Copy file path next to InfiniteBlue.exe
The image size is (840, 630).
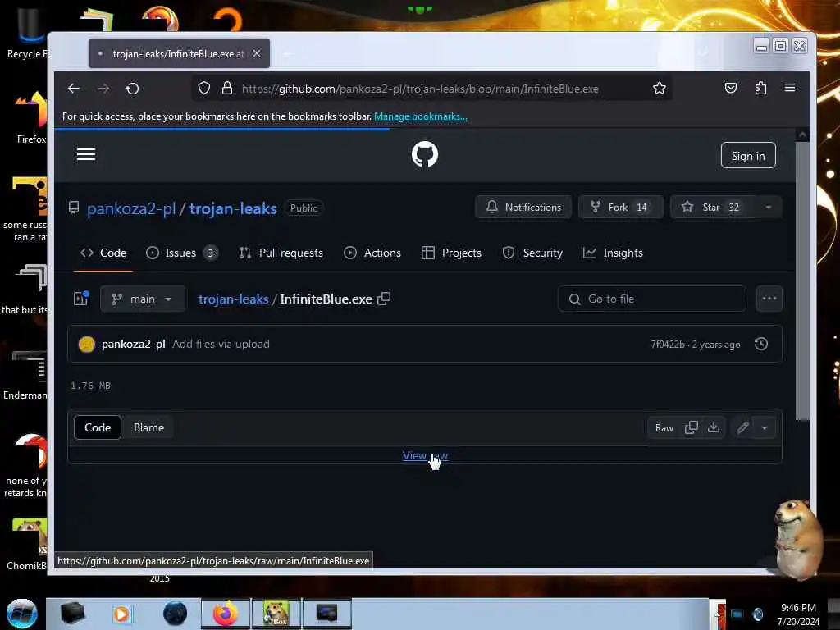pyautogui.click(x=384, y=299)
